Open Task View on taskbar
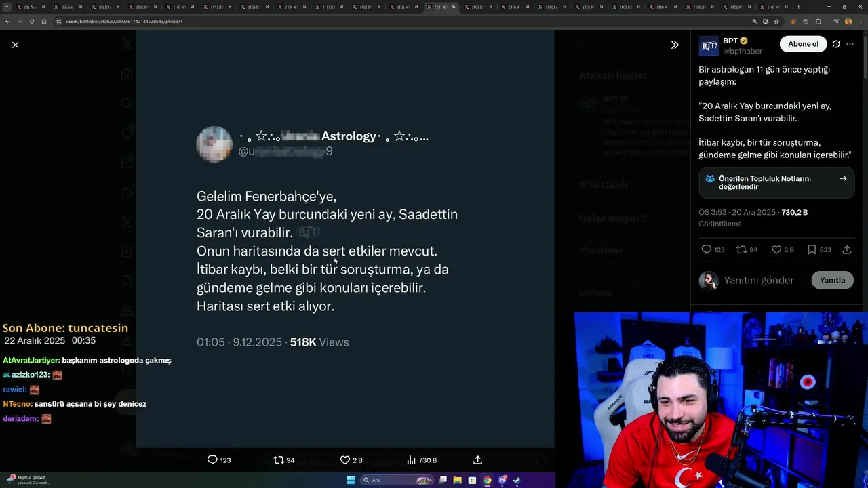 (x=443, y=480)
